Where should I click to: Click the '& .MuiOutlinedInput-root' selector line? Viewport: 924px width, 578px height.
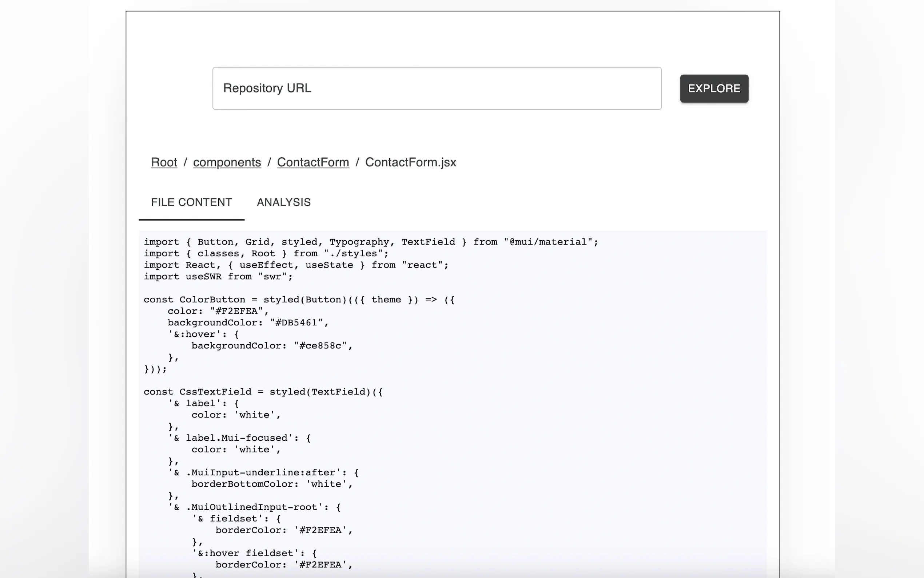254,507
